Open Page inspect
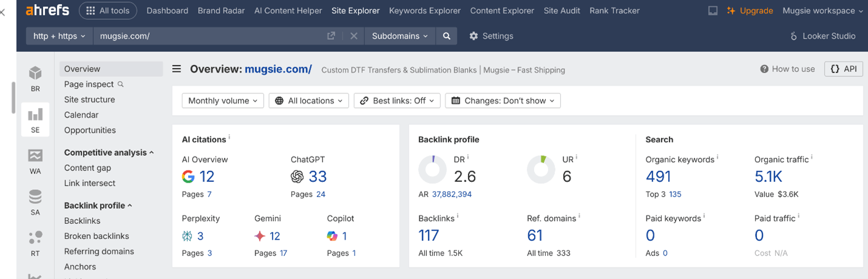Screen dimensions: 868x279 click(94, 84)
